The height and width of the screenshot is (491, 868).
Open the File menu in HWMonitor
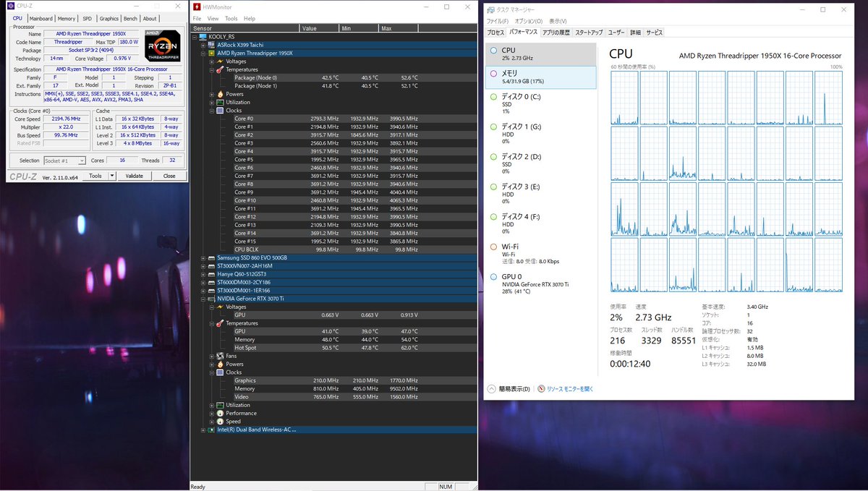tap(197, 19)
